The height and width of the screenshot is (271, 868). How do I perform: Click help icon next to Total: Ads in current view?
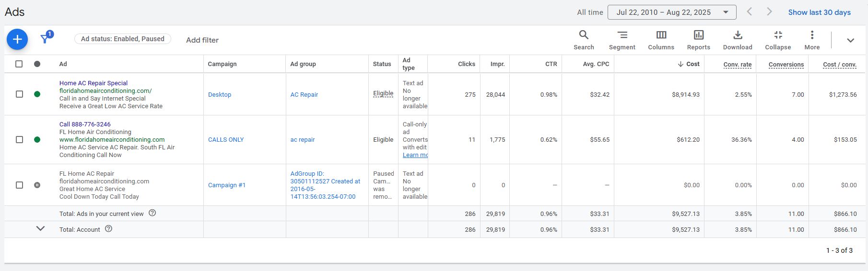pyautogui.click(x=152, y=213)
